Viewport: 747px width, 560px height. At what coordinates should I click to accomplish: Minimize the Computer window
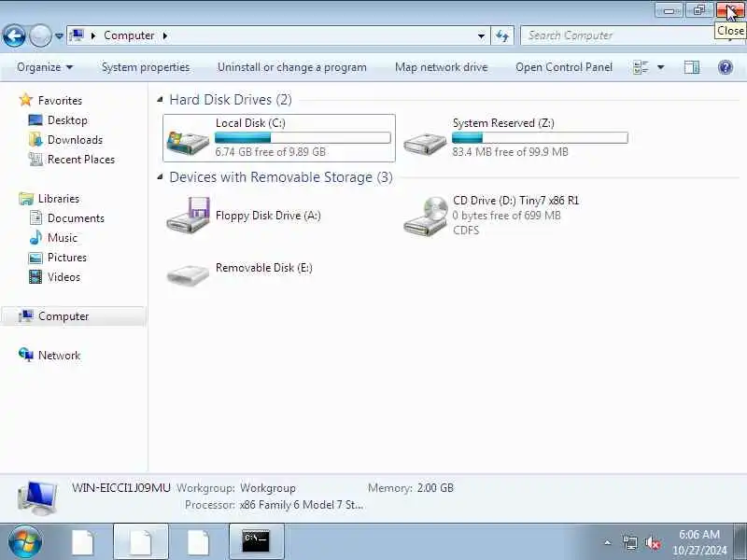tap(669, 10)
